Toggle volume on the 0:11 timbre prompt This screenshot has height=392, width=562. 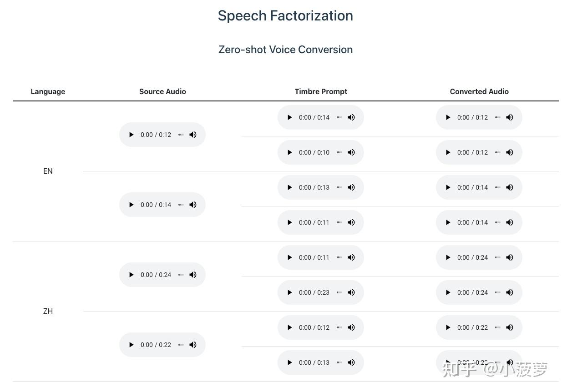coord(351,222)
